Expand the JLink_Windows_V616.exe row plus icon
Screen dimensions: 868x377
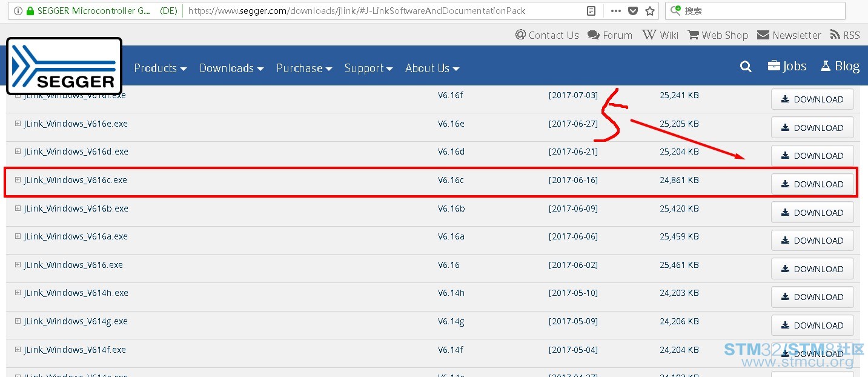[18, 265]
